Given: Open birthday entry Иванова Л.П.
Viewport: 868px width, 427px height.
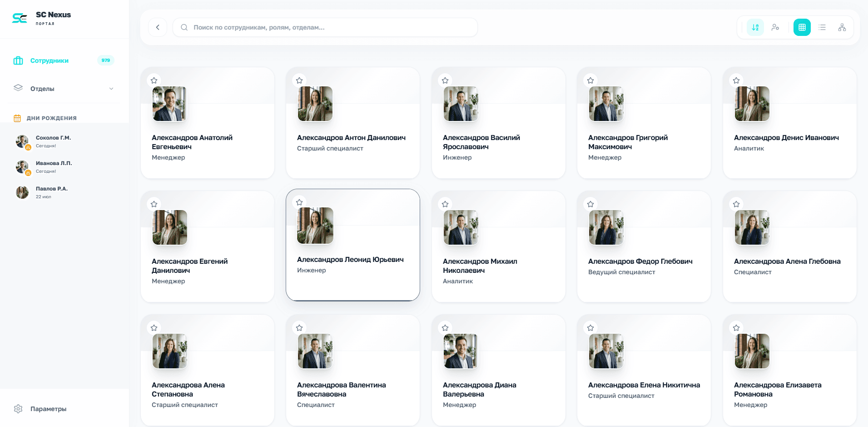Looking at the screenshot, I should click(x=64, y=167).
